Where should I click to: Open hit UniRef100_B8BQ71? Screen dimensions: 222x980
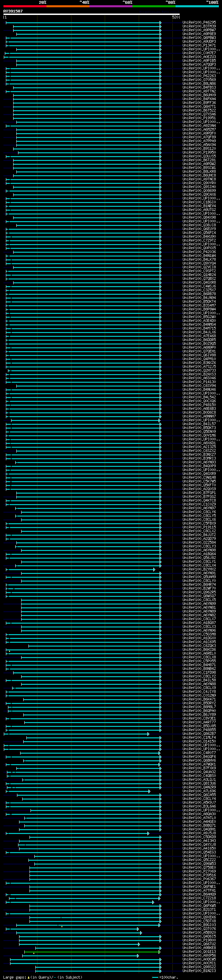coord(199,826)
